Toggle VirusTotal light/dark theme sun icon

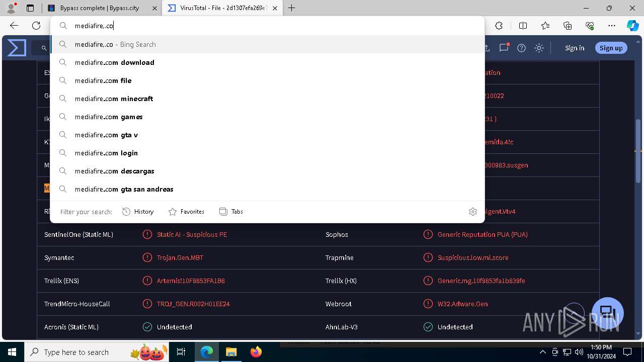tap(539, 48)
